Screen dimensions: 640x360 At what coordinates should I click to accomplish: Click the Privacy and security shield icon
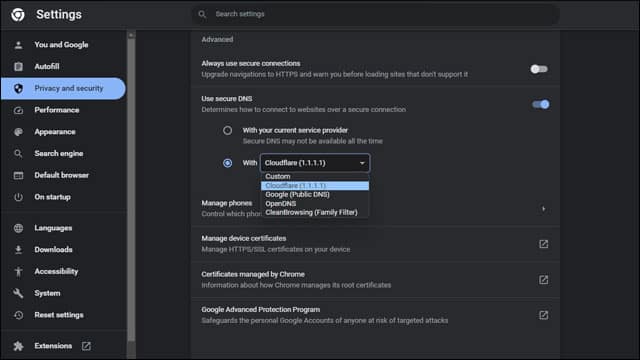[18, 89]
